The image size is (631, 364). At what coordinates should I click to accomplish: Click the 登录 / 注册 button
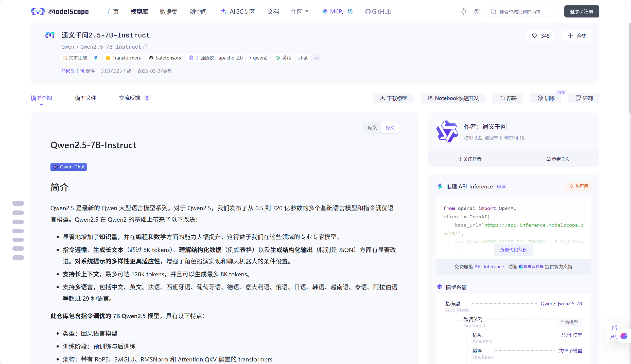pyautogui.click(x=582, y=11)
